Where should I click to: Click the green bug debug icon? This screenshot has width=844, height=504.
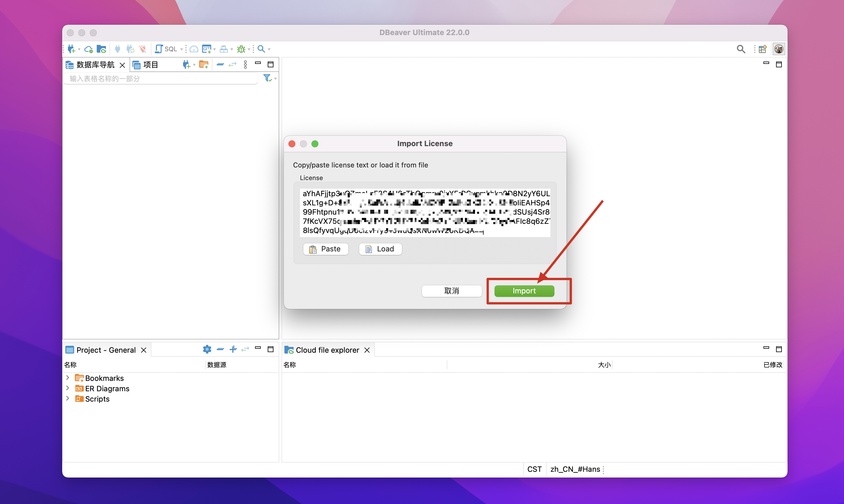coord(241,49)
